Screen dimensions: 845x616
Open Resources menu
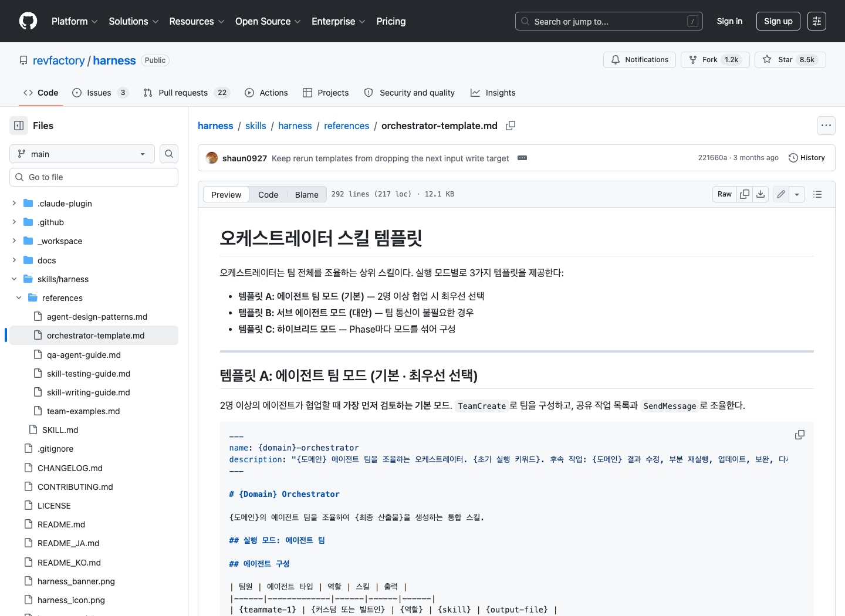(197, 21)
